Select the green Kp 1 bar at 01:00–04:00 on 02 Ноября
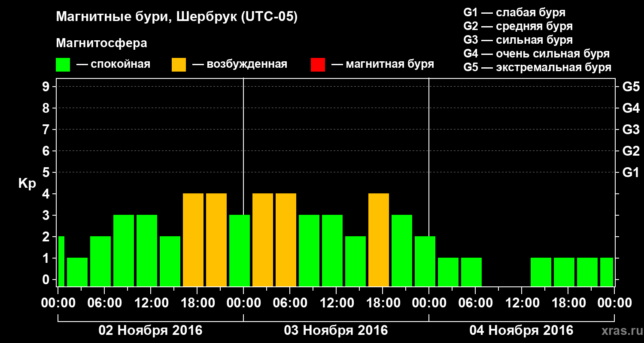Screen dimensions: 644x343 pos(77,272)
